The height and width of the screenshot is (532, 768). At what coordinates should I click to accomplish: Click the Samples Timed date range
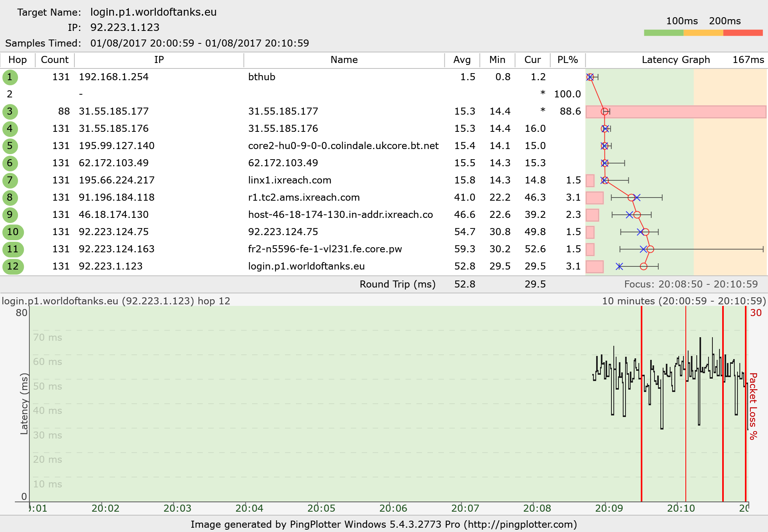pos(200,43)
